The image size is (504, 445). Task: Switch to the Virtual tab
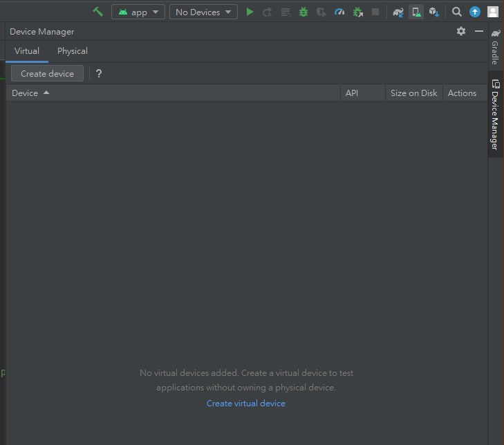point(27,51)
